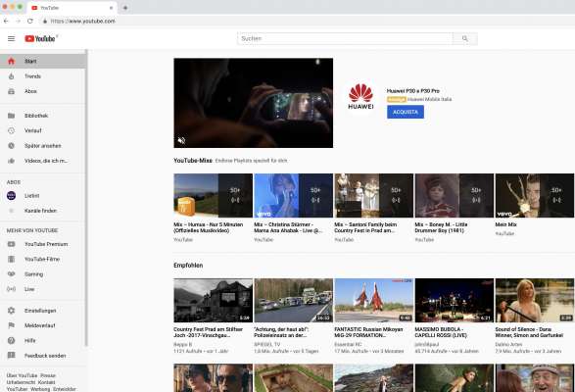Open Hilfe question mark icon
This screenshot has width=575, height=392.
click(x=12, y=341)
